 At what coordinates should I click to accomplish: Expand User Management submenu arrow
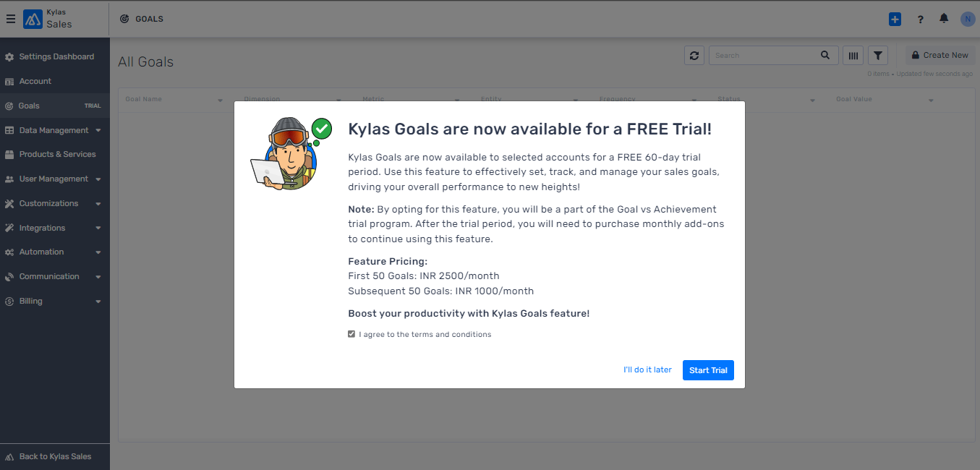click(98, 179)
